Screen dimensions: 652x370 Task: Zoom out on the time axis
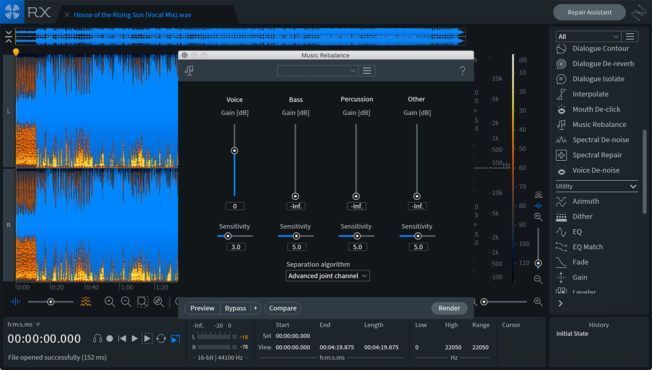(x=126, y=302)
